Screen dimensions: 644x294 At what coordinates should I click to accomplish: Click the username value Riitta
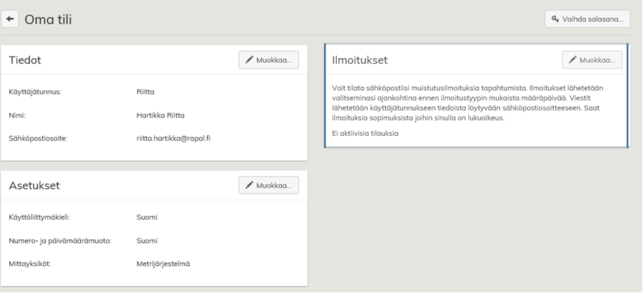click(145, 92)
